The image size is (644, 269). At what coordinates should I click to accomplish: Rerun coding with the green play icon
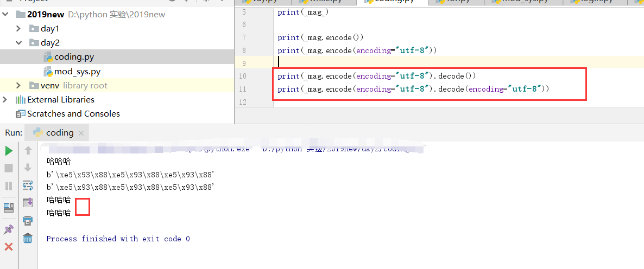coord(9,151)
